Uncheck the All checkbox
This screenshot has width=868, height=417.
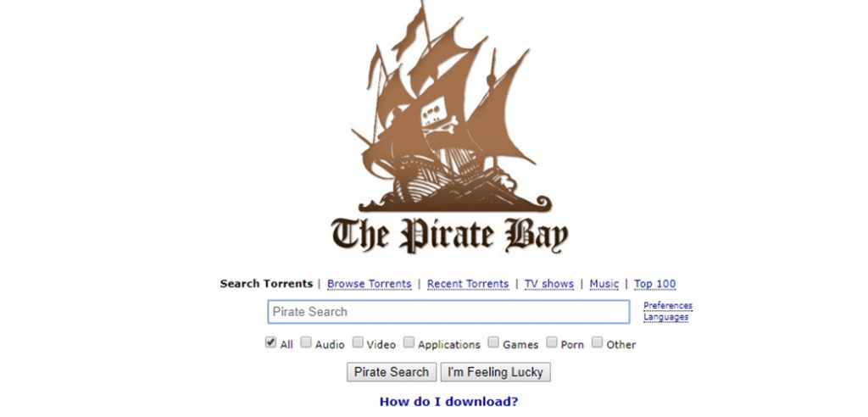(270, 342)
